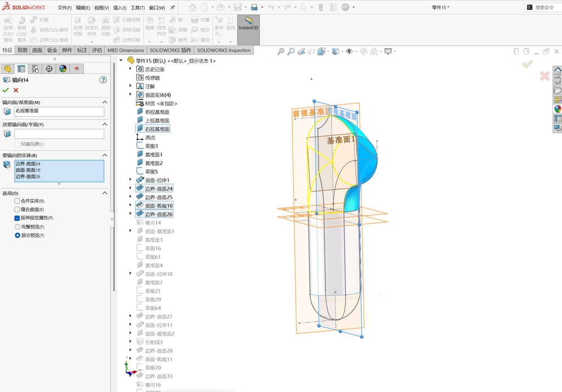Open the ConfigurationManager tab icon

(35, 69)
